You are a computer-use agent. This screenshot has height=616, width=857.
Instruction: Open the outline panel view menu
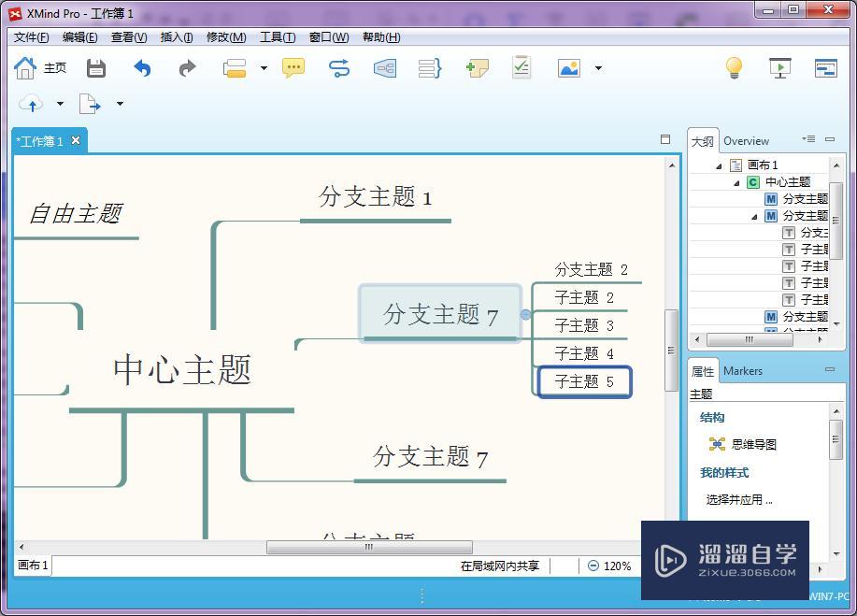(809, 139)
